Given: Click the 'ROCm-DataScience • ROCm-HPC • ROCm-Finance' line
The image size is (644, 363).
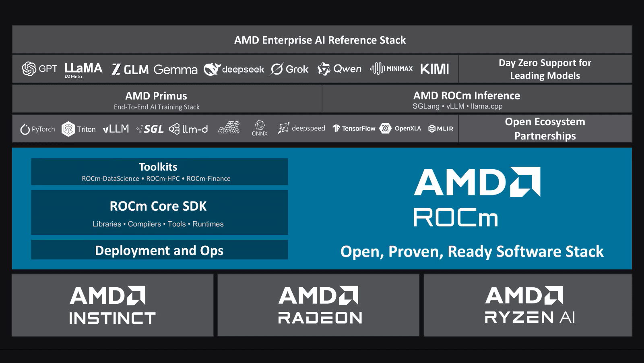Looking at the screenshot, I should (156, 178).
